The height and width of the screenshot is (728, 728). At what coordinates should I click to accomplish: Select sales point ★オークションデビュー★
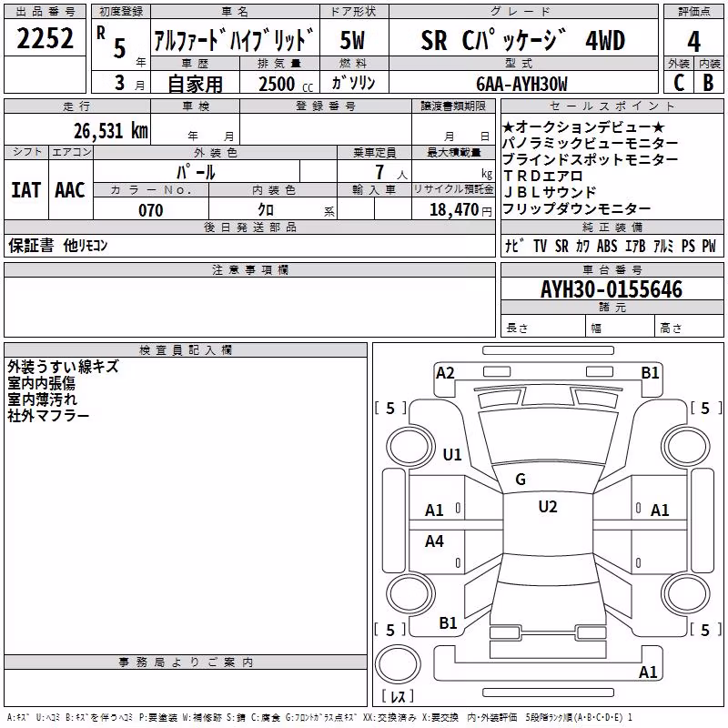(583, 126)
